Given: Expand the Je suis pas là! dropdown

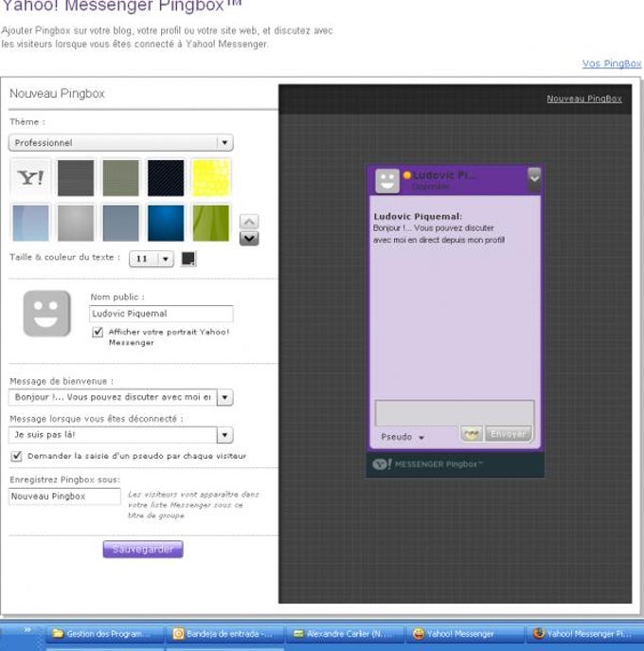Looking at the screenshot, I should [x=224, y=435].
